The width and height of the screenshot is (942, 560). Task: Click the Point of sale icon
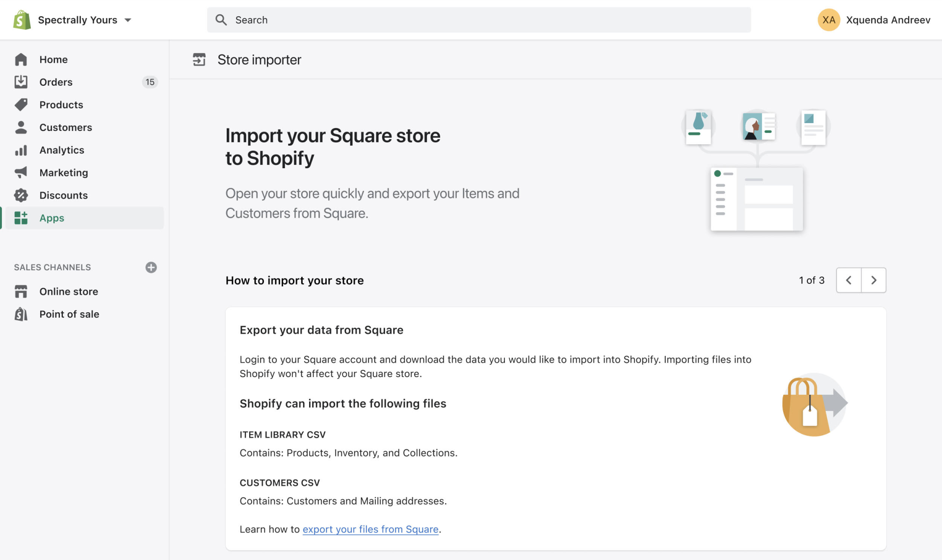pyautogui.click(x=21, y=314)
